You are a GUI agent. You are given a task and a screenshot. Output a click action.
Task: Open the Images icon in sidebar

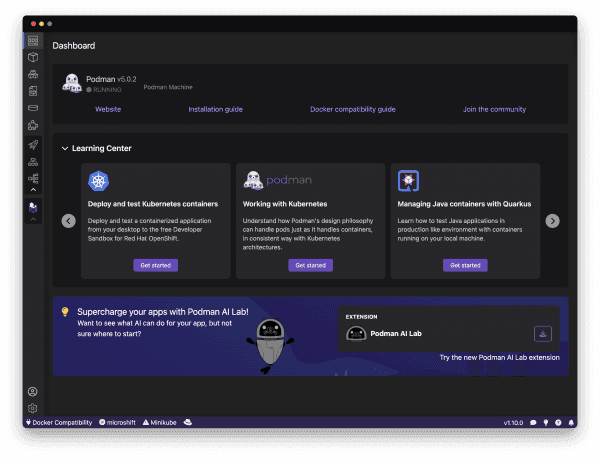point(33,91)
